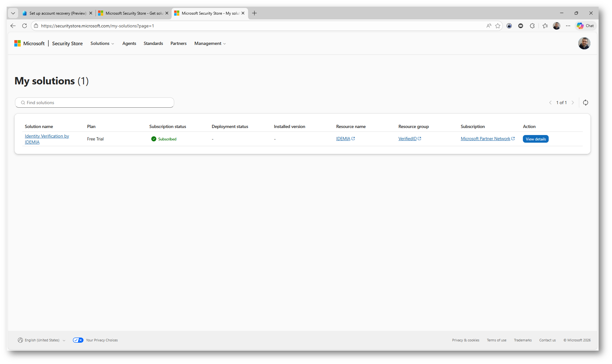Image resolution: width=612 pixels, height=364 pixels.
Task: Open the favorites list icon
Action: point(545,26)
